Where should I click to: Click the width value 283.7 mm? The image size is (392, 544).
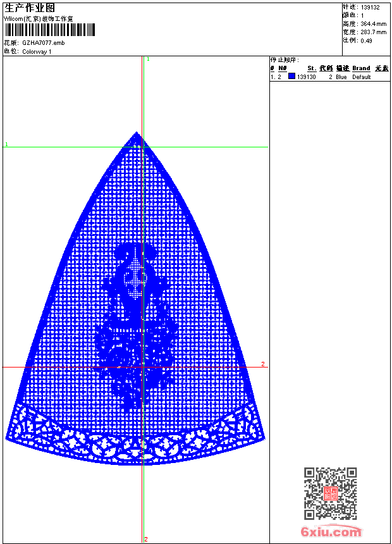pyautogui.click(x=373, y=32)
